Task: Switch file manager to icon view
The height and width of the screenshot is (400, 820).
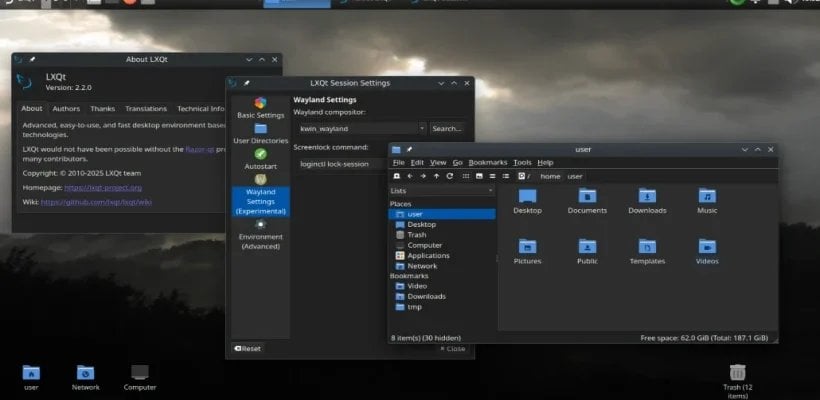Action: [x=465, y=176]
